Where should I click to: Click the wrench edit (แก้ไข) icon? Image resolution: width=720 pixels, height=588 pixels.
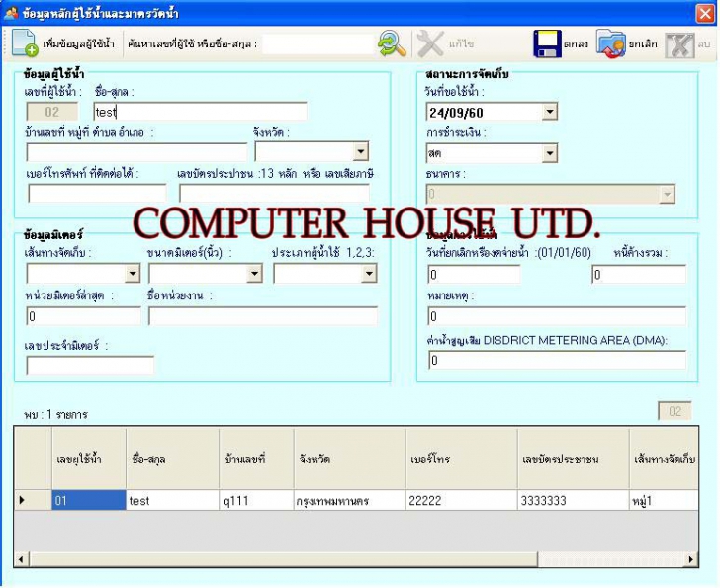point(430,44)
